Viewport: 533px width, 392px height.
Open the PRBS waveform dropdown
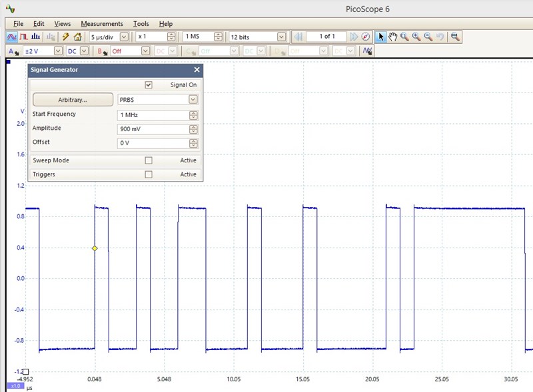(193, 99)
